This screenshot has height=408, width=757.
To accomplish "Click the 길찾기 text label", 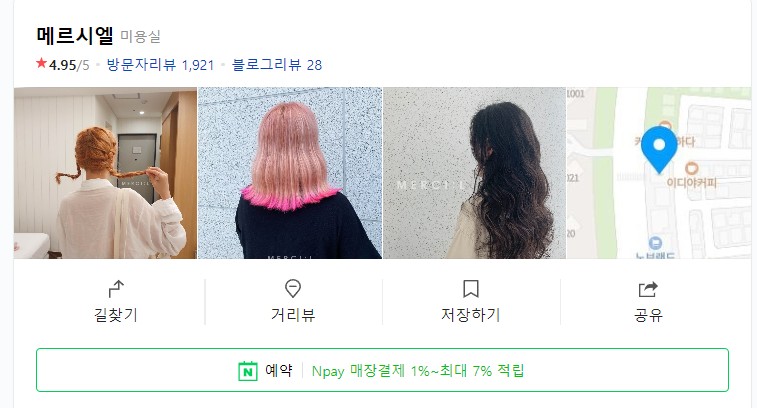I will [116, 315].
